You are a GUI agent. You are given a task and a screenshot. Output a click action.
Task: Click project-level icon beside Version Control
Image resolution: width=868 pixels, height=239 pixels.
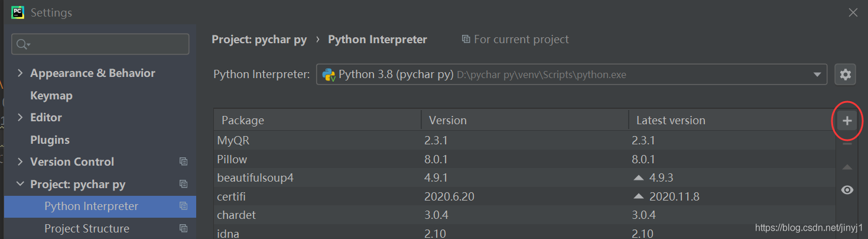(183, 162)
